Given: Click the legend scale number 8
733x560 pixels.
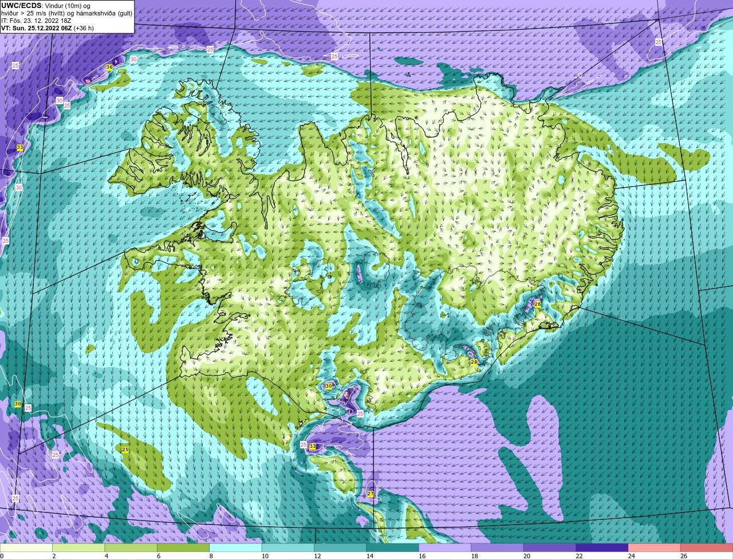Looking at the screenshot, I should [211, 556].
